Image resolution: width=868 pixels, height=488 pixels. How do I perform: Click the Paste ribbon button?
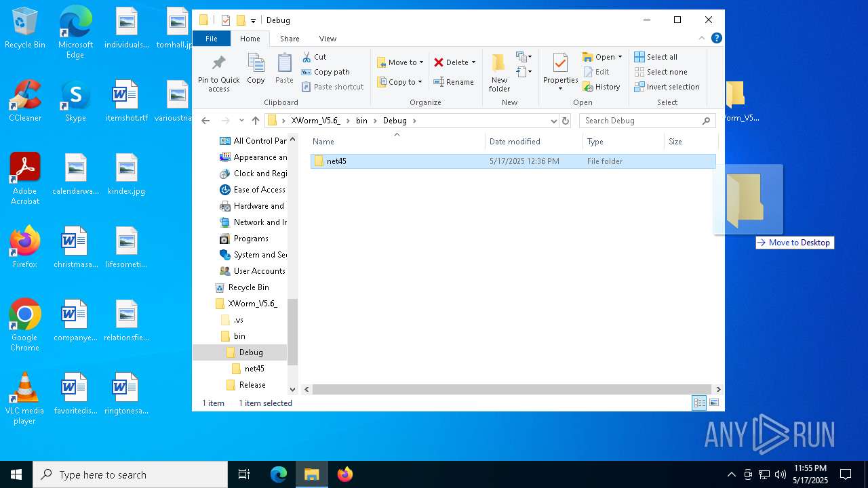tap(284, 69)
